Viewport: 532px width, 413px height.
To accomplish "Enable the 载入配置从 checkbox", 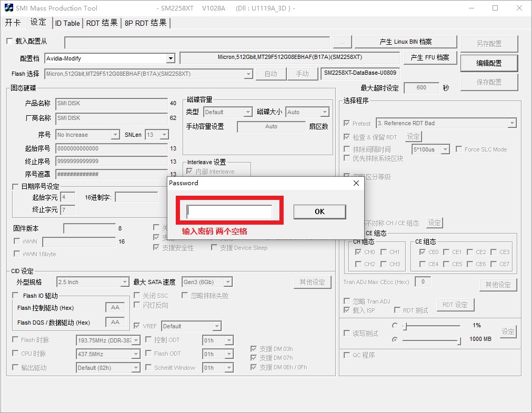I will 9,41.
